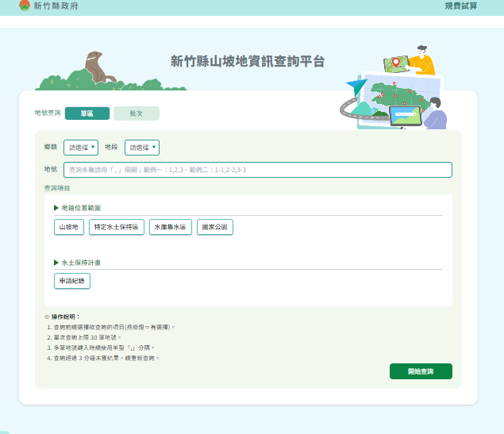The width and height of the screenshot is (504, 434).
Task: Enable the 水庫集水區 query option
Action: [170, 227]
